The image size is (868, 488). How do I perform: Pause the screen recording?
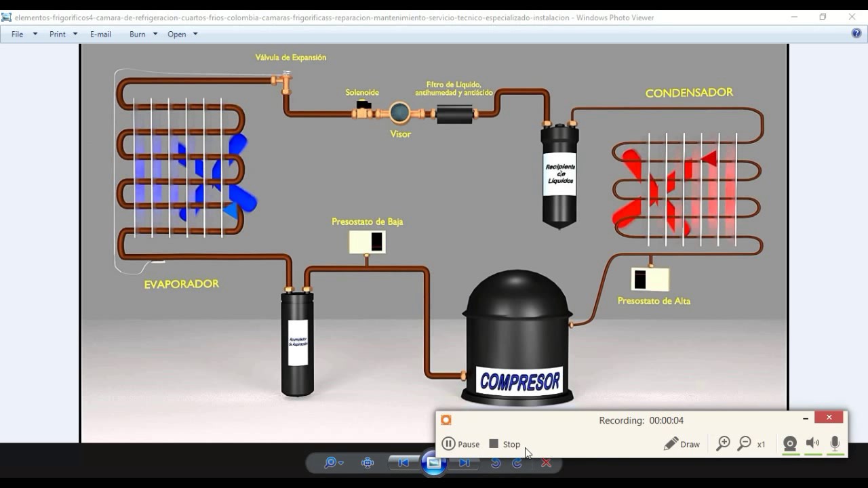[460, 444]
